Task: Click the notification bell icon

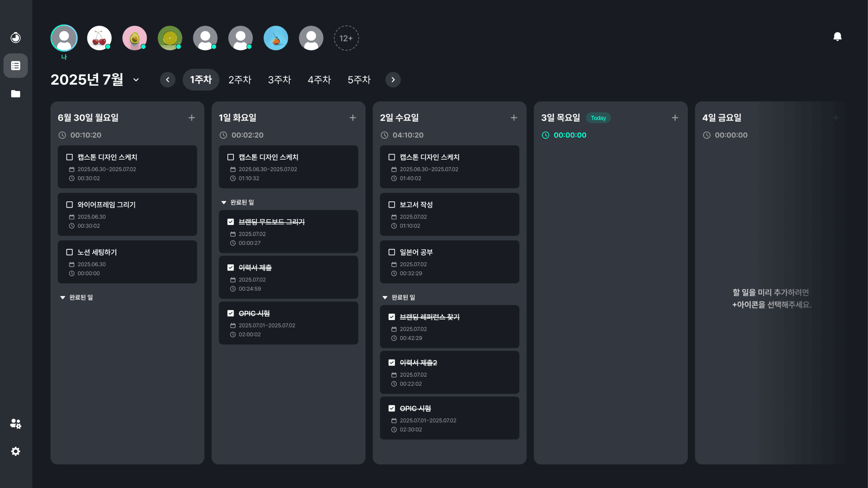Action: tap(837, 37)
